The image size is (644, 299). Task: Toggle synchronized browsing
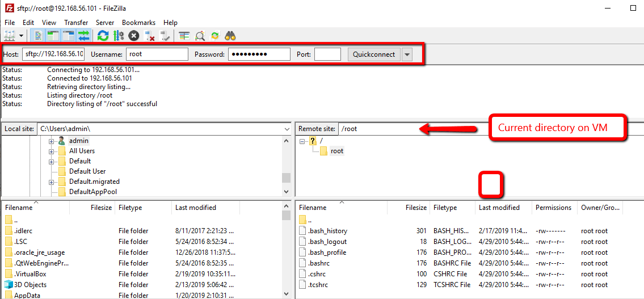[215, 36]
